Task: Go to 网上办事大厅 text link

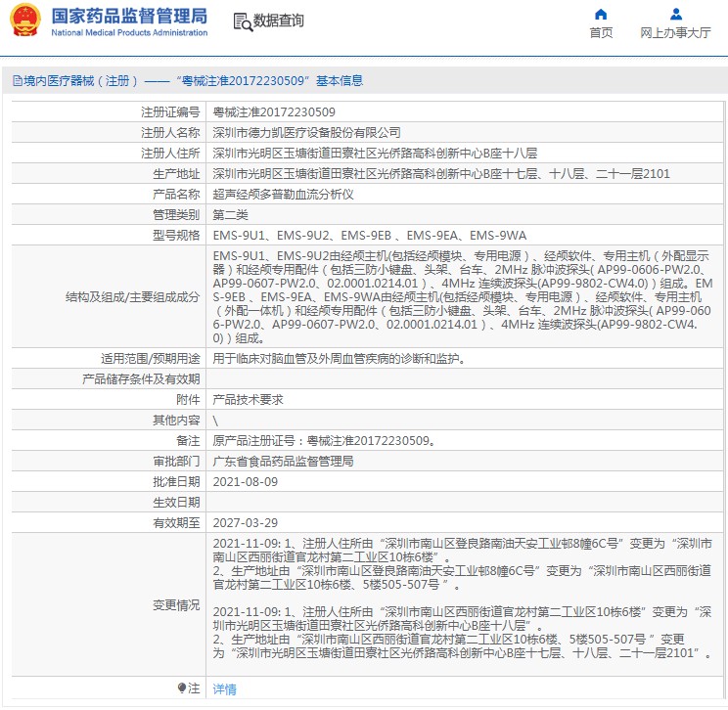Action: pyautogui.click(x=675, y=33)
